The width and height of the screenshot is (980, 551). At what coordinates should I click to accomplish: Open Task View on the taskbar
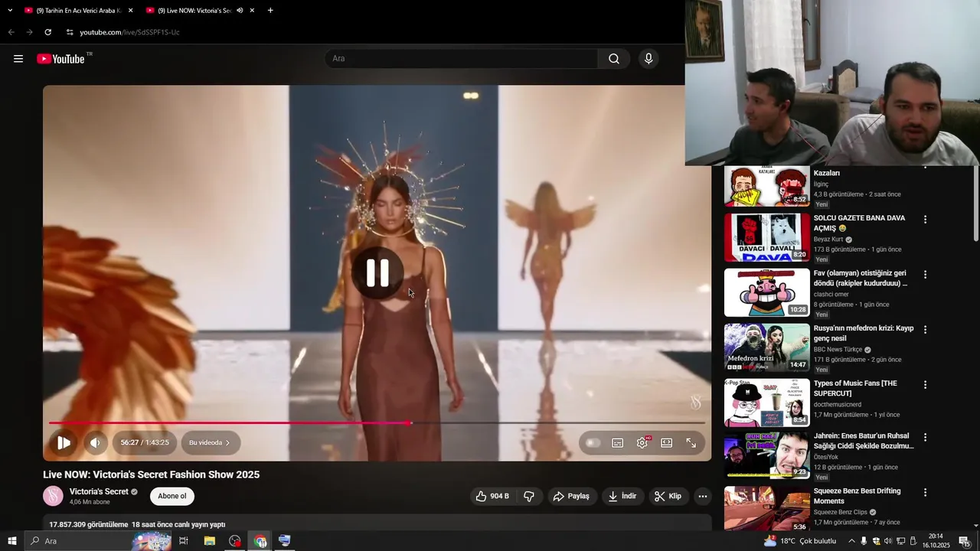[x=184, y=541]
